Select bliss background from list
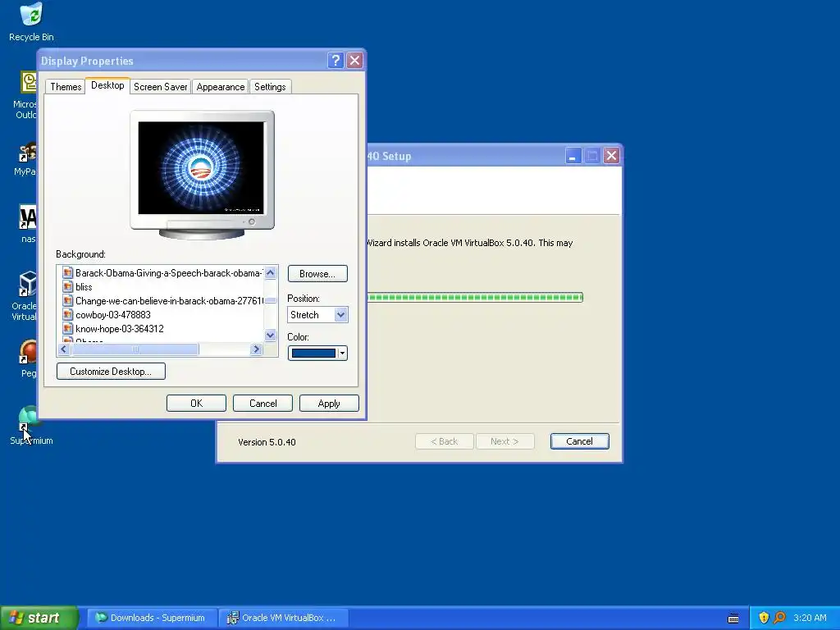This screenshot has width=840, height=630. pyautogui.click(x=84, y=287)
